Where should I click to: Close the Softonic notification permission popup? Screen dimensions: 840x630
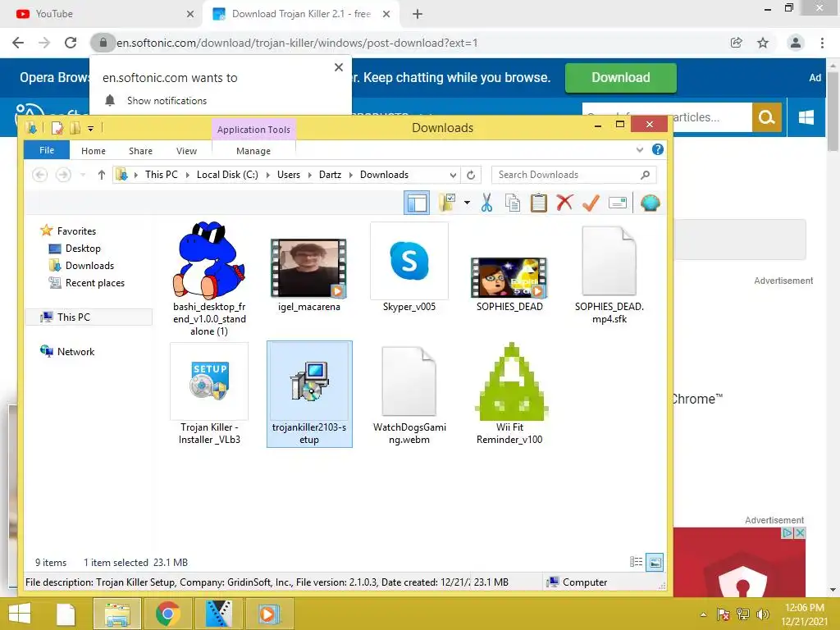[339, 67]
